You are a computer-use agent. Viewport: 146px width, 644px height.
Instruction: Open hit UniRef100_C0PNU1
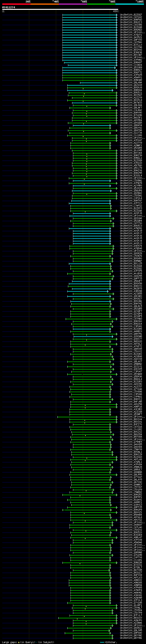[131, 397]
